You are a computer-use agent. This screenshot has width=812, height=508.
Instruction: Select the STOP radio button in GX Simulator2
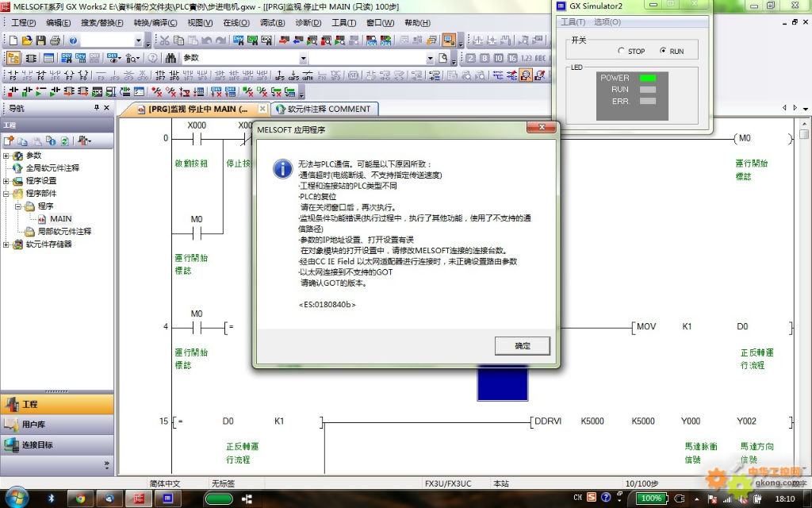click(622, 51)
